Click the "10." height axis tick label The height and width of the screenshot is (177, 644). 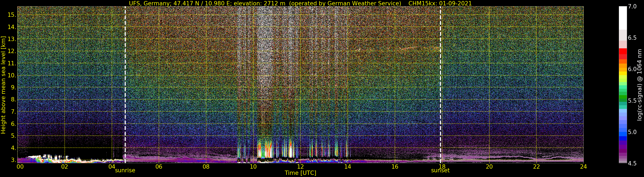click(12, 75)
